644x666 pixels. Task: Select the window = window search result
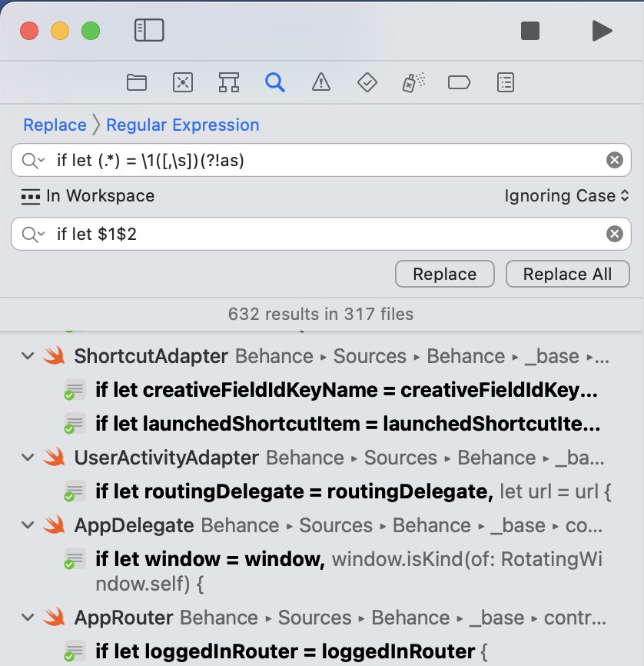[322, 571]
